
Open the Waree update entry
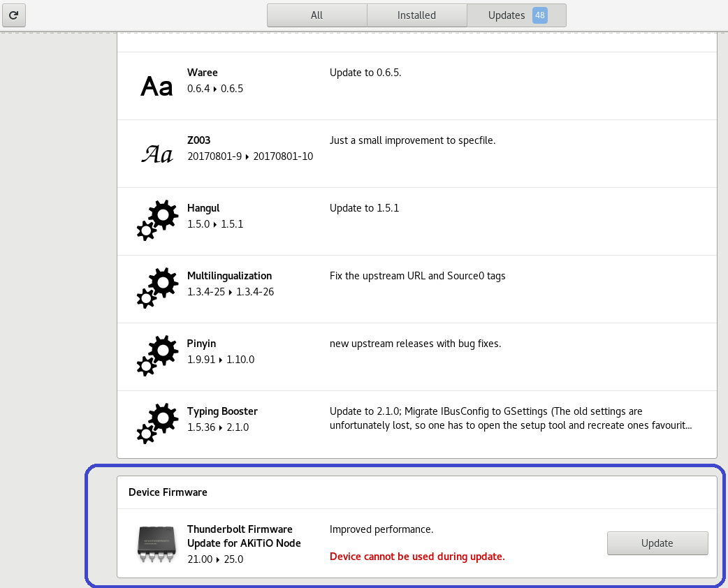[x=203, y=73]
